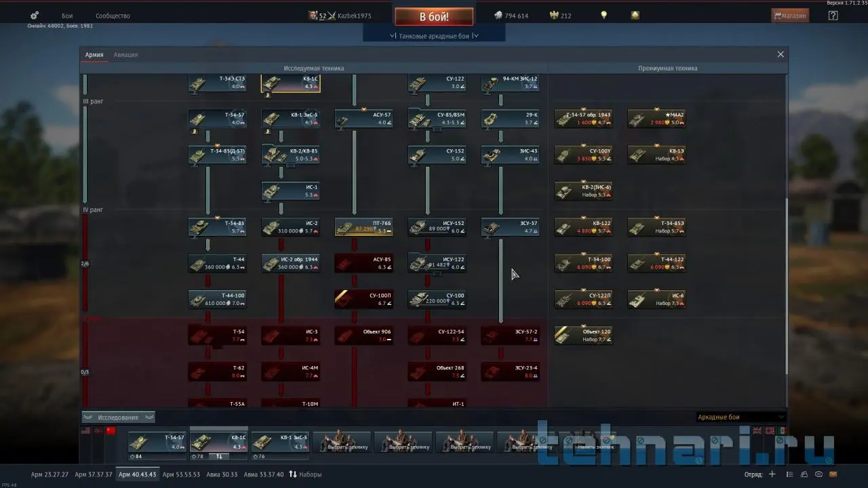Click the СУ-152 vehicle icon
The height and width of the screenshot is (488, 868).
tap(418, 155)
